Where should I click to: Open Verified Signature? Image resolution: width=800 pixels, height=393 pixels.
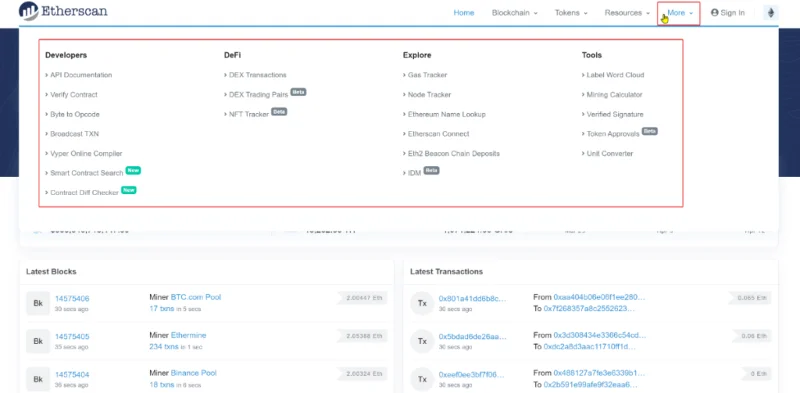[615, 114]
